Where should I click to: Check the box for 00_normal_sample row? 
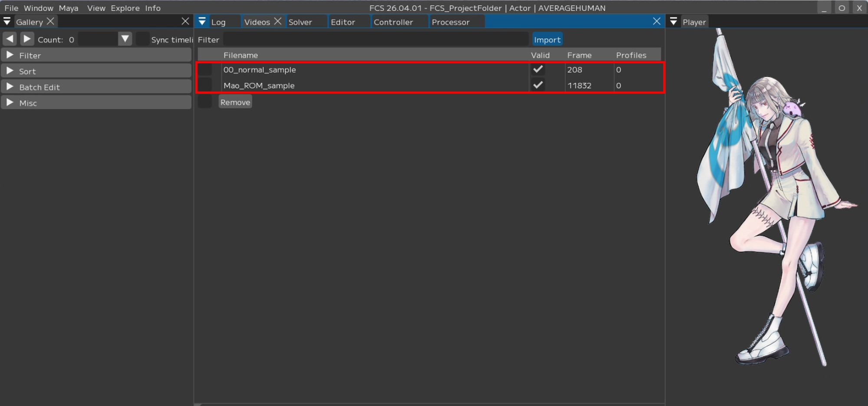[x=205, y=70]
